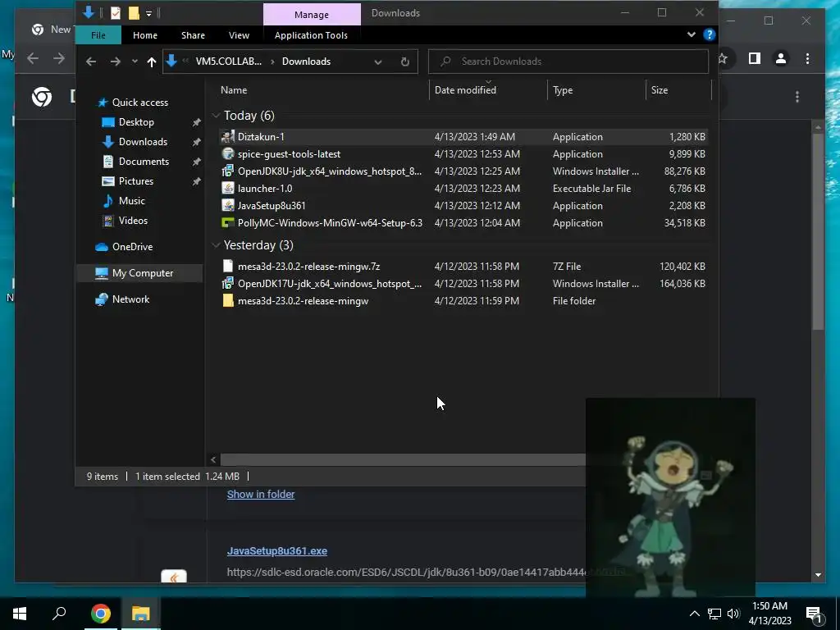Click the OpenJDK8U installer file icon

(x=228, y=171)
